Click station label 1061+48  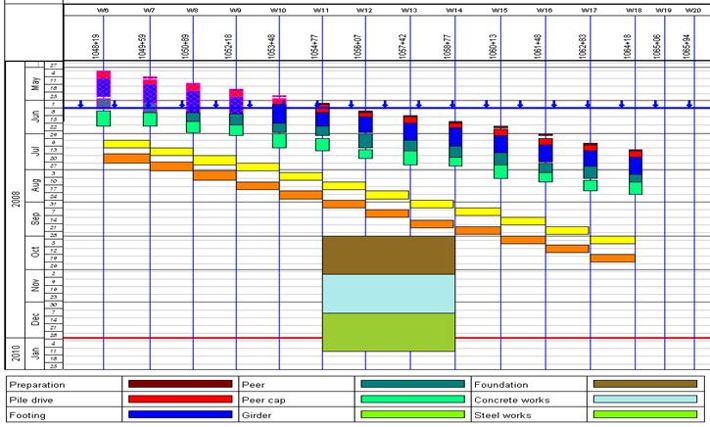[x=537, y=46]
